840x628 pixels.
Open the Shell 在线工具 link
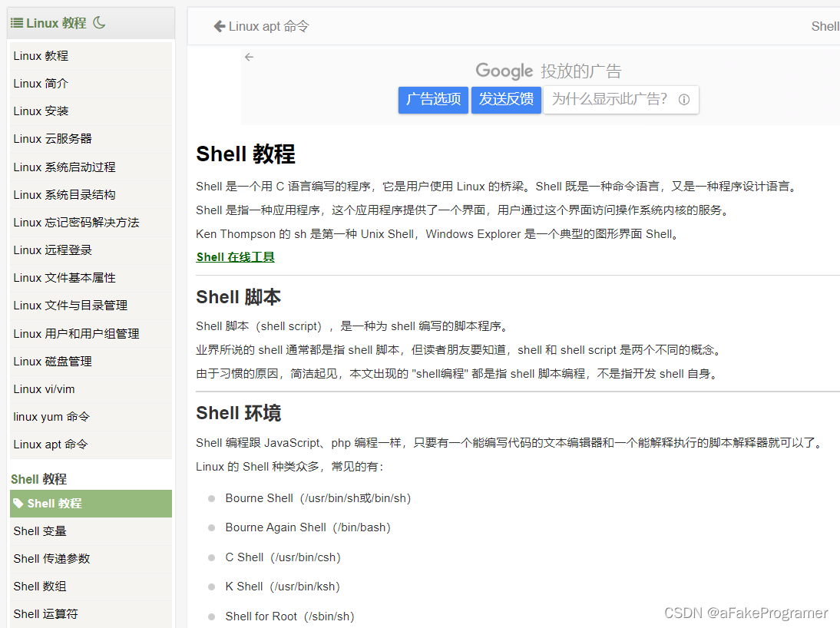235,256
